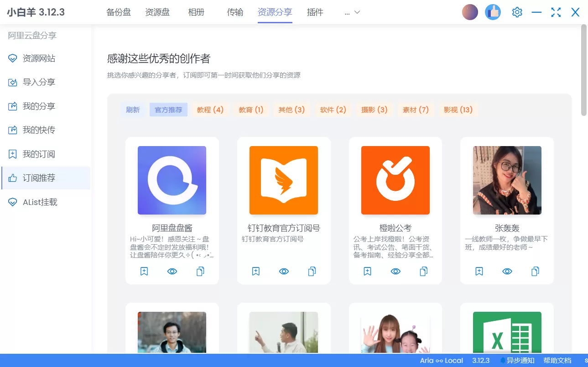Switch to the 相册 tab

coord(196,12)
